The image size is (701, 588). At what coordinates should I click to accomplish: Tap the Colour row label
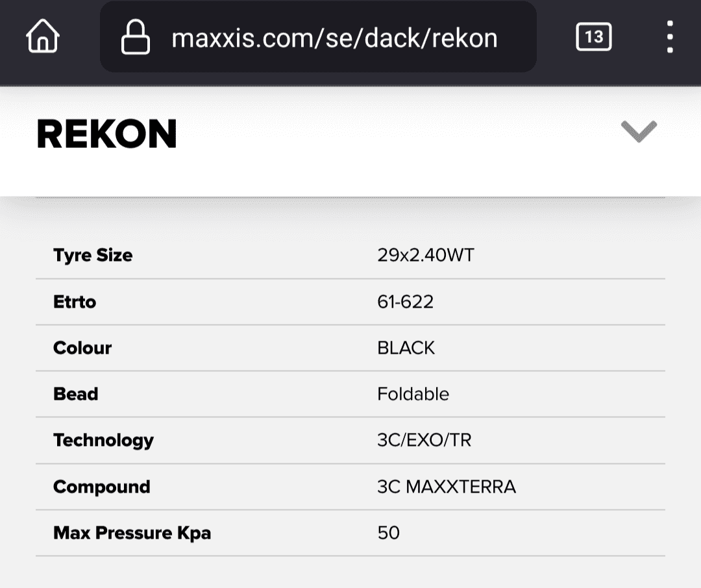82,348
